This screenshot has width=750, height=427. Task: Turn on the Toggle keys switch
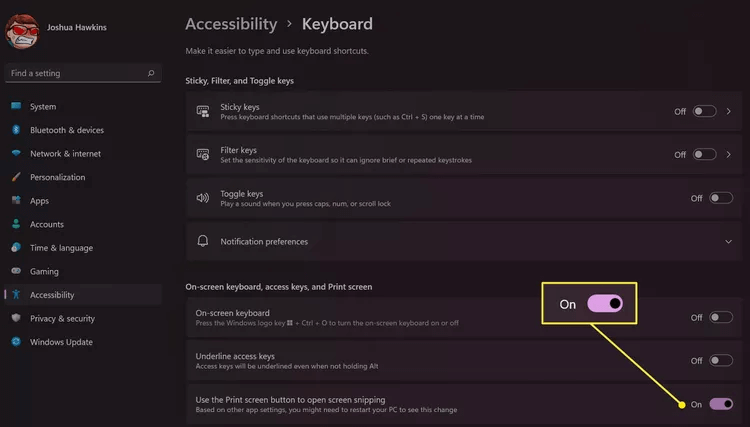click(x=721, y=198)
